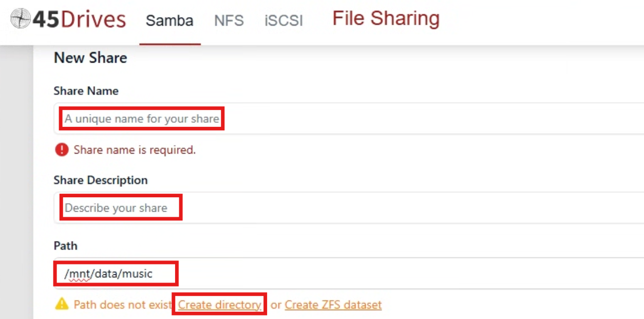Open the NFS tab

(229, 21)
